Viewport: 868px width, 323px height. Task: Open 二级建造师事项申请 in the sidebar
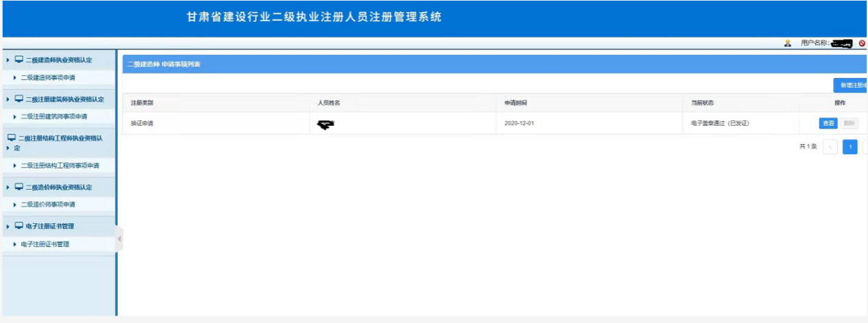tap(48, 78)
